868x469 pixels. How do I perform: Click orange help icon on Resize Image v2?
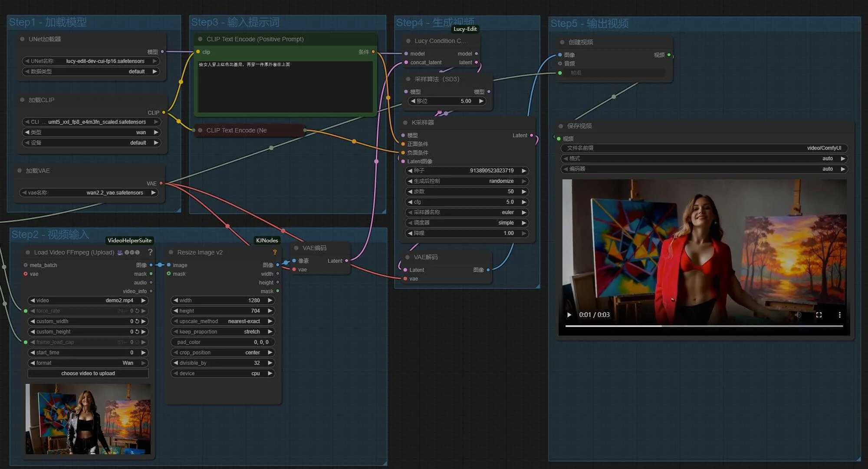(274, 252)
